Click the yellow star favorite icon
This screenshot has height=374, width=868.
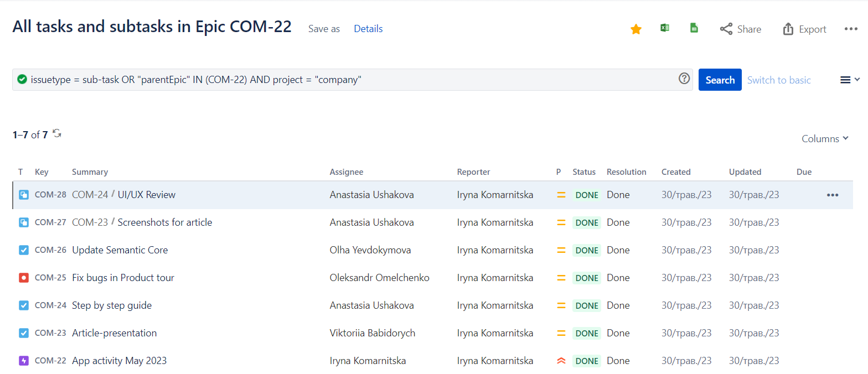636,29
